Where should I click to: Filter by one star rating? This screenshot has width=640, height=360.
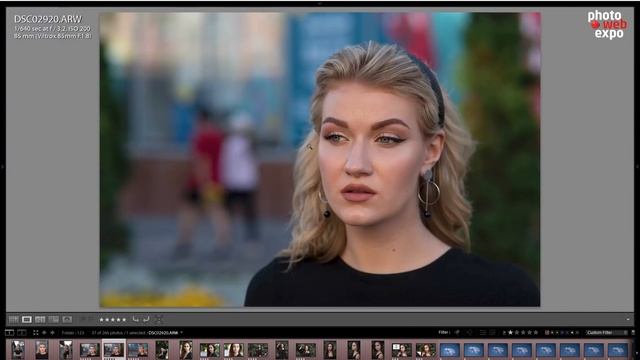coord(510,333)
